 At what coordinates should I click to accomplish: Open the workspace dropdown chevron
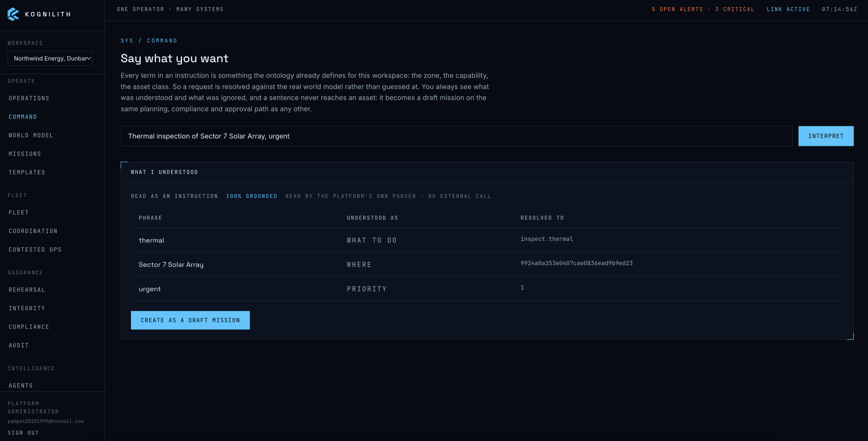pos(88,58)
